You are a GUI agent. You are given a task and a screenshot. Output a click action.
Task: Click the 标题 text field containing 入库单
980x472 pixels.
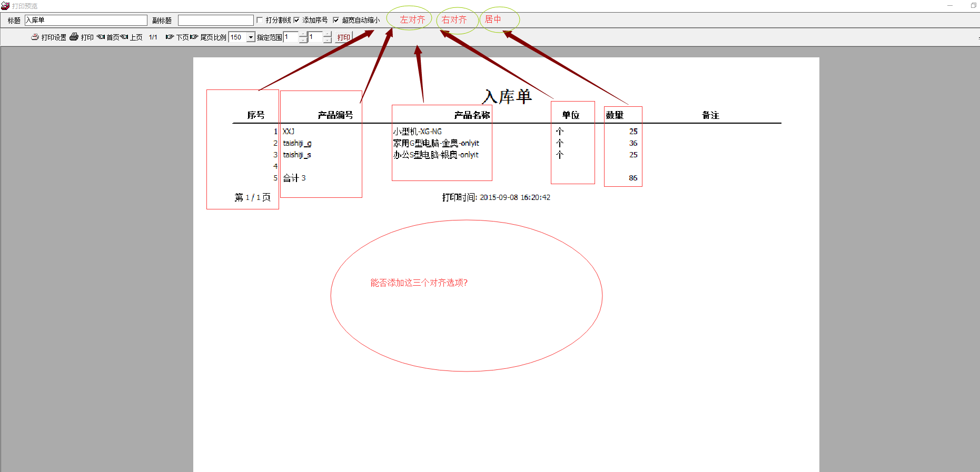click(86, 20)
